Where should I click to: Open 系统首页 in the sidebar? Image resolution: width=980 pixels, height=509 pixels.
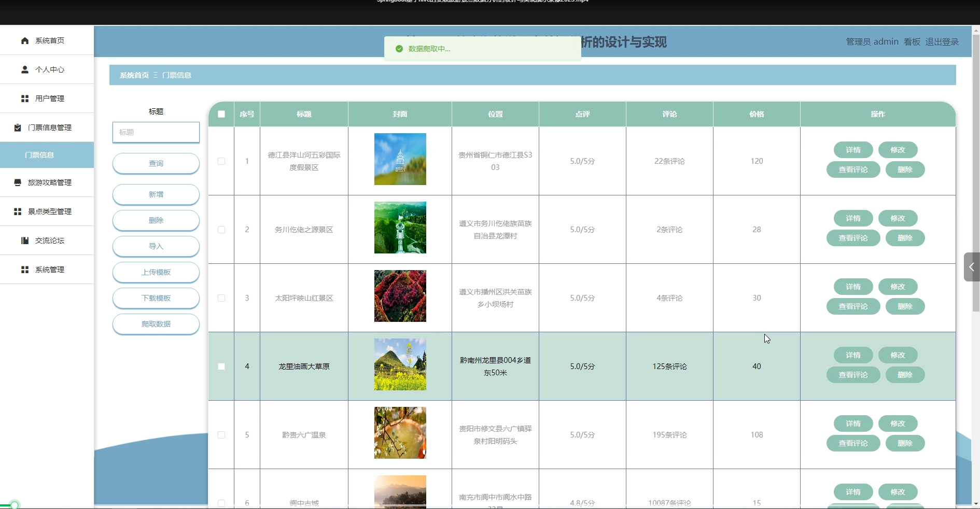pyautogui.click(x=47, y=40)
